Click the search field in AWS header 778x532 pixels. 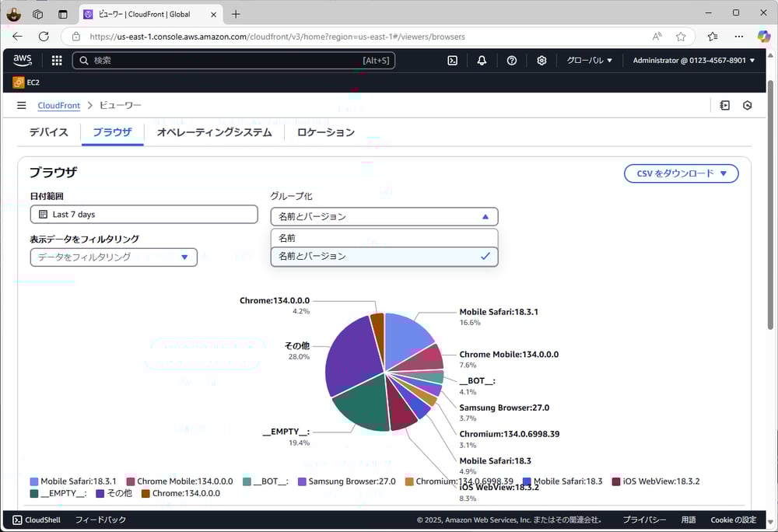click(233, 61)
